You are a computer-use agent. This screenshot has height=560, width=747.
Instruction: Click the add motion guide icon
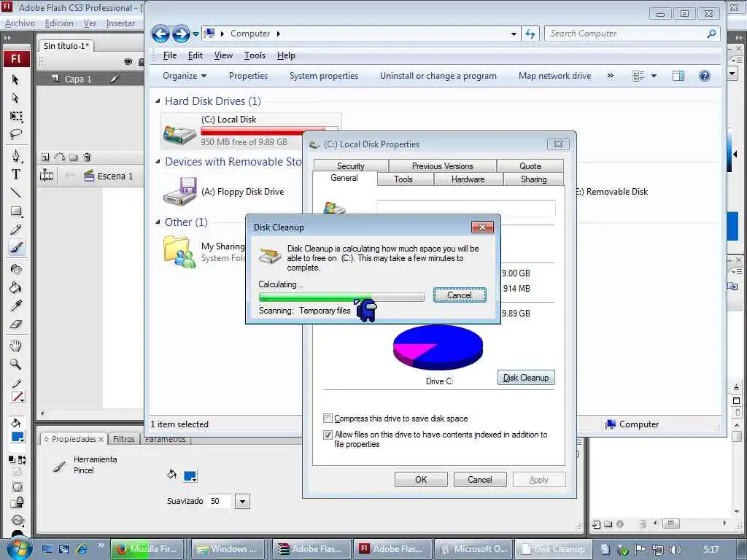pyautogui.click(x=60, y=157)
